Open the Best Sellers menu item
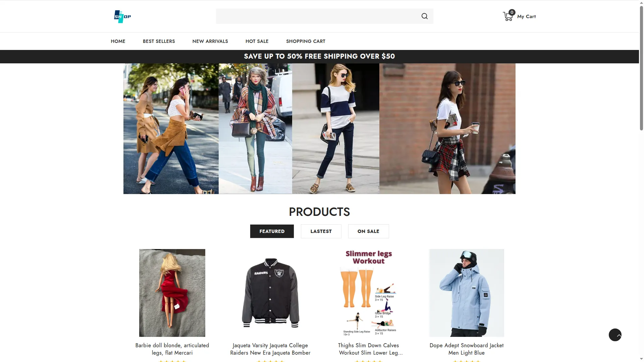This screenshot has width=644, height=362. pyautogui.click(x=159, y=41)
